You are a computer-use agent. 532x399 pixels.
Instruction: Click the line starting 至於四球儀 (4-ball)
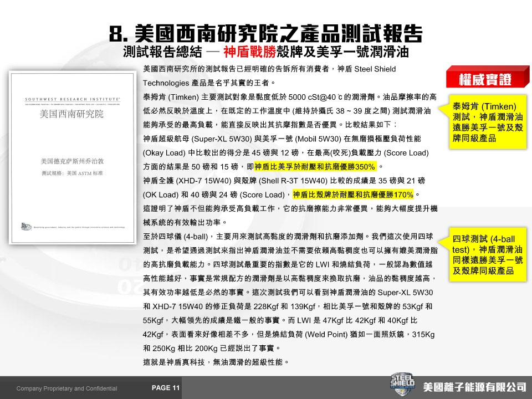tap(288, 237)
